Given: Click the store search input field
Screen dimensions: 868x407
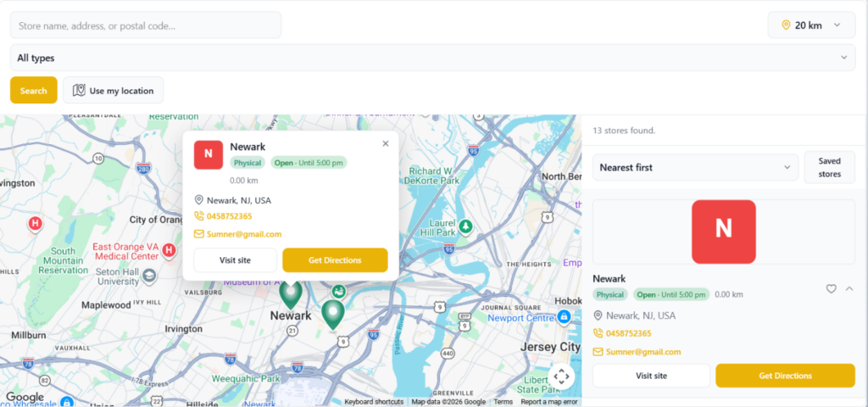Looking at the screenshot, I should tap(146, 25).
